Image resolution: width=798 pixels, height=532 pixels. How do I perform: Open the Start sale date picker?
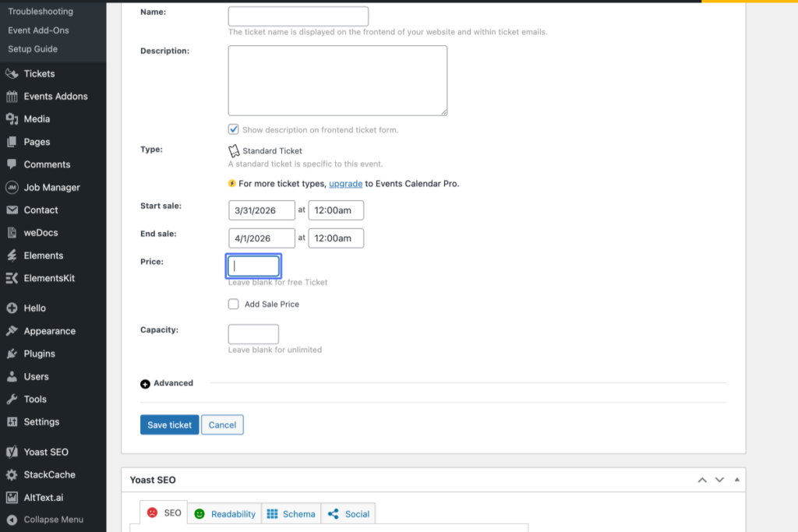(x=262, y=210)
